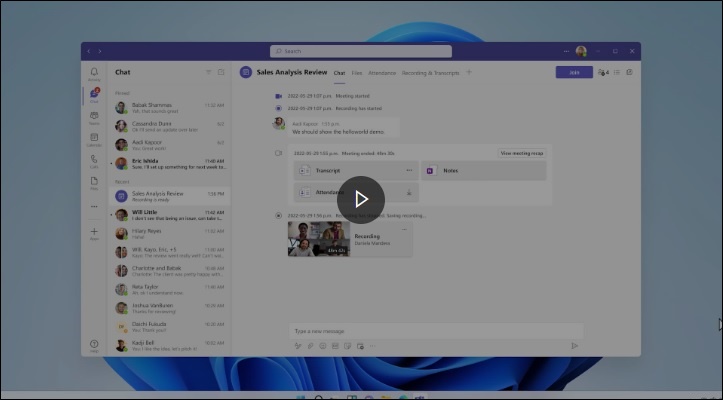Download the Attendance report
Screen dimensions: 723x400
pos(409,192)
